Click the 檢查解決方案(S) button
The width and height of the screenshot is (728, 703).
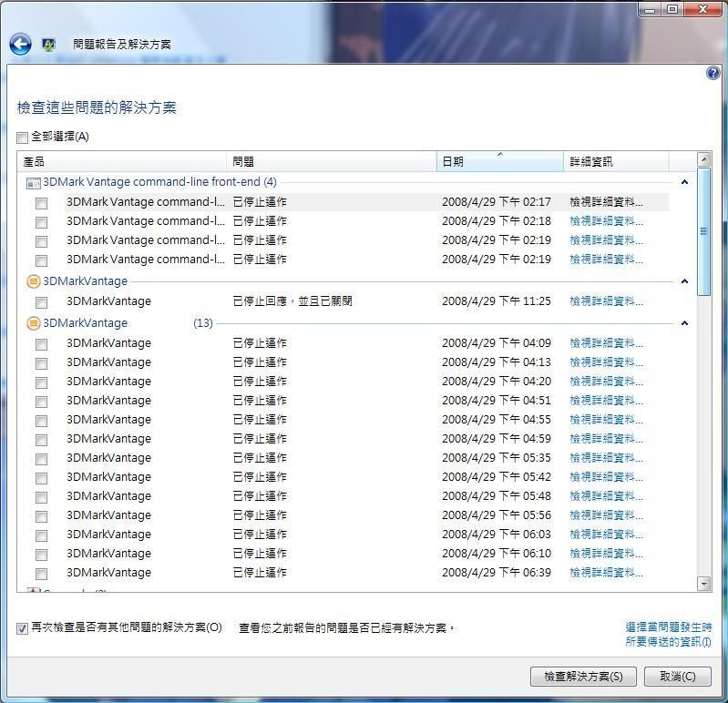pos(583,677)
